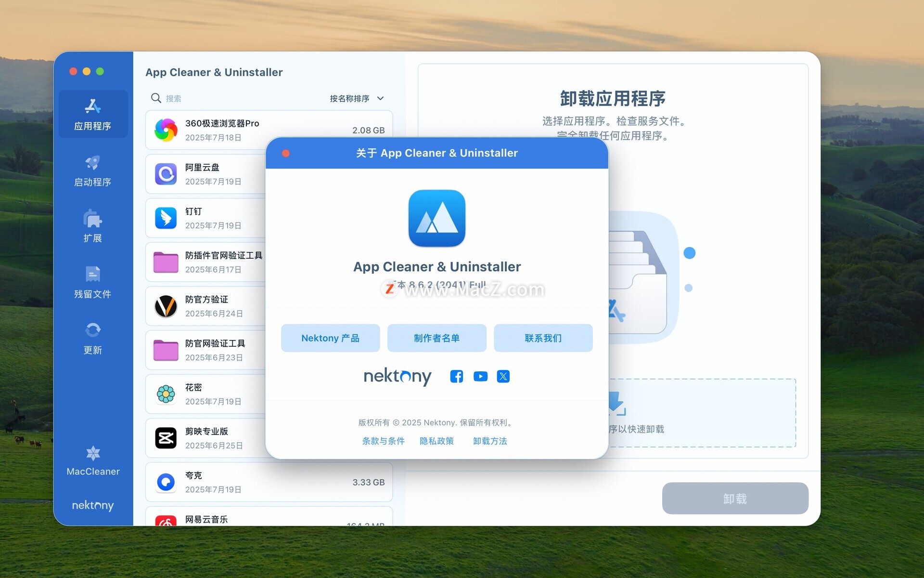Click the nektony wordmark in About dialog
The image size is (924, 578).
tap(398, 377)
